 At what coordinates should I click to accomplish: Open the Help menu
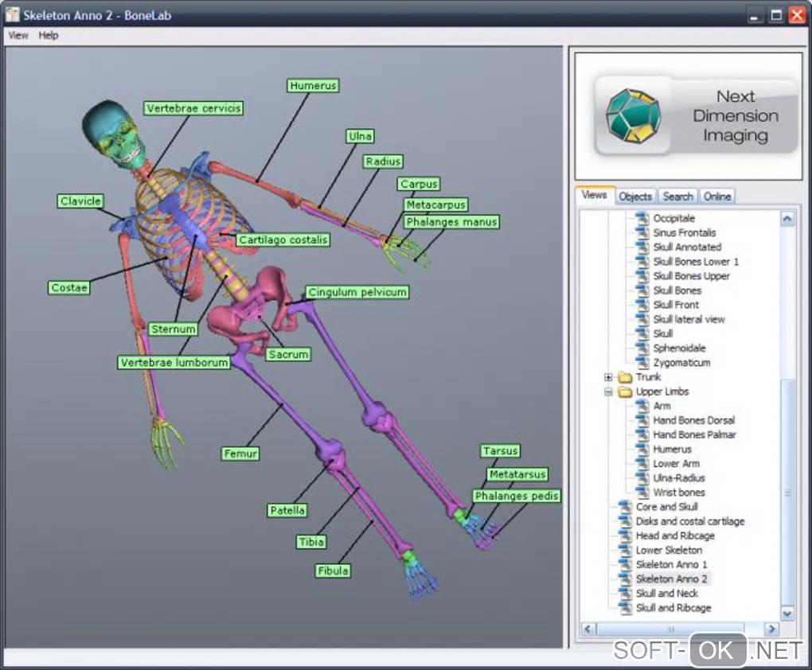coord(49,36)
